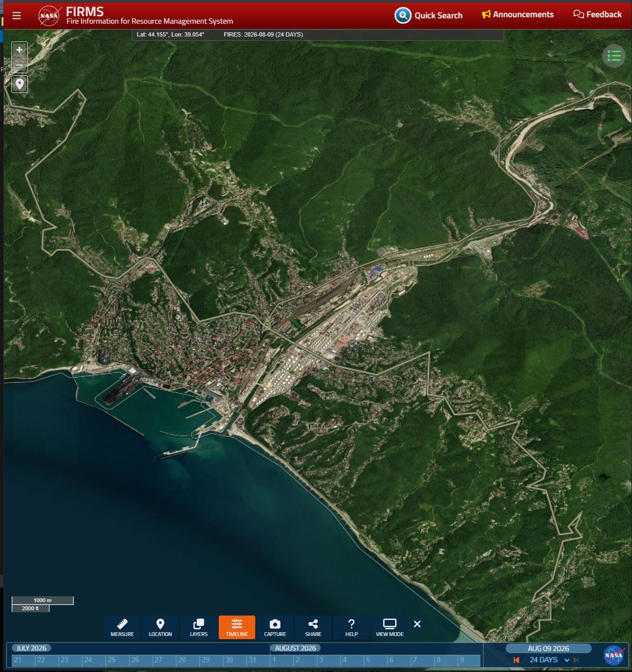Image resolution: width=632 pixels, height=672 pixels.
Task: Click the AUGUST 2026 month label
Action: point(296,648)
